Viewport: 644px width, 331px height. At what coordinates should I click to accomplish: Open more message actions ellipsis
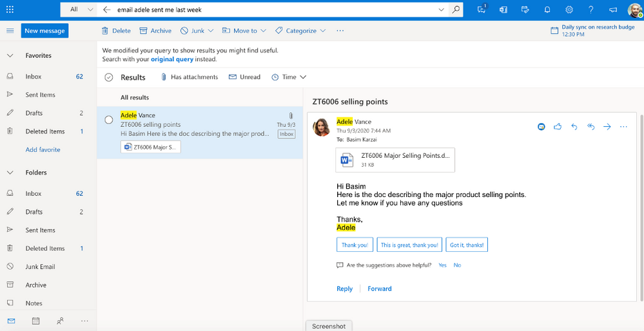(x=623, y=127)
